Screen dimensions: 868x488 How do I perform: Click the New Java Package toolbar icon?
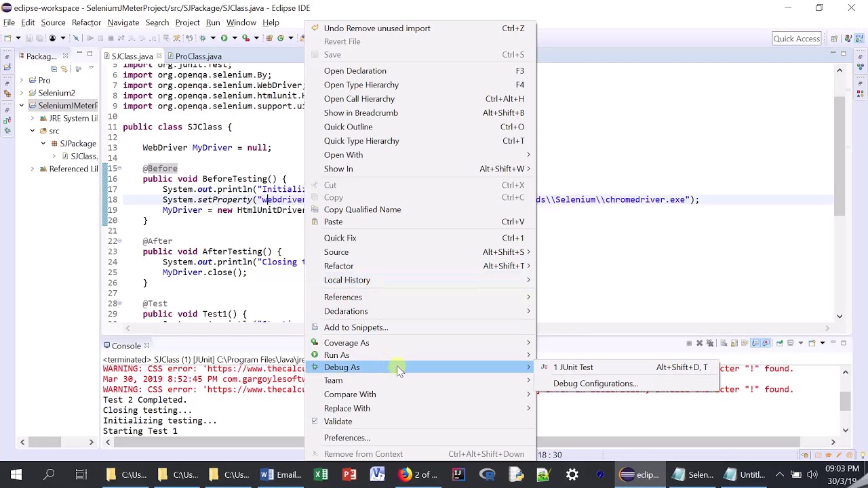[x=269, y=38]
